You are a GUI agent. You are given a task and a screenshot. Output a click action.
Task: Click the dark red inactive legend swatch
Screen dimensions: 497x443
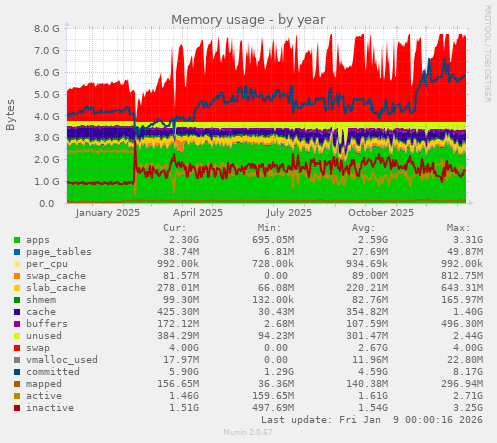[x=17, y=408]
